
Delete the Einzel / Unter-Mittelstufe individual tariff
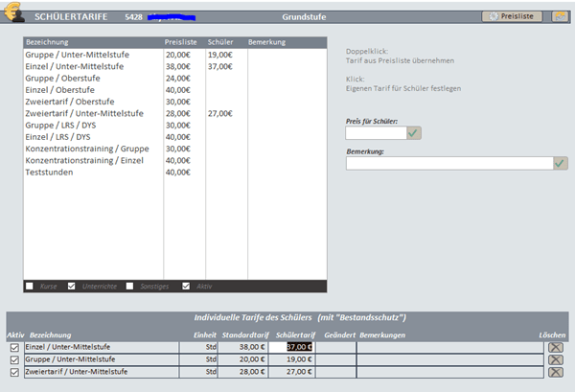coord(555,347)
